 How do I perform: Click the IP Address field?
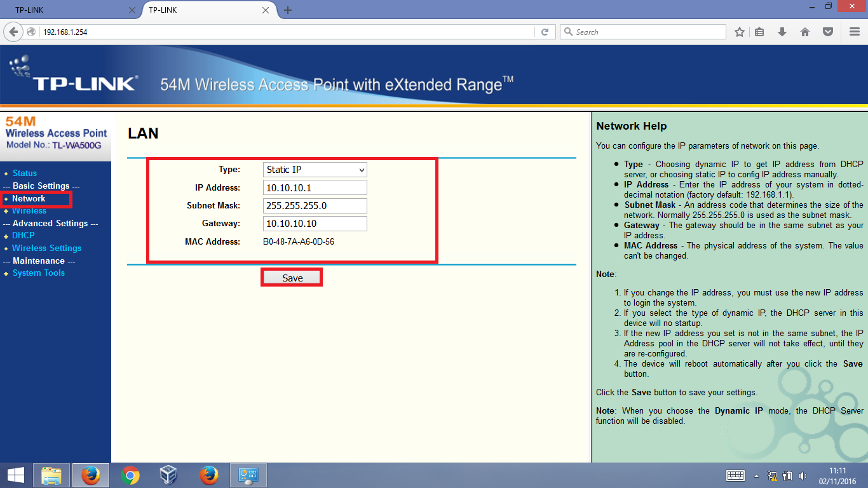point(315,187)
